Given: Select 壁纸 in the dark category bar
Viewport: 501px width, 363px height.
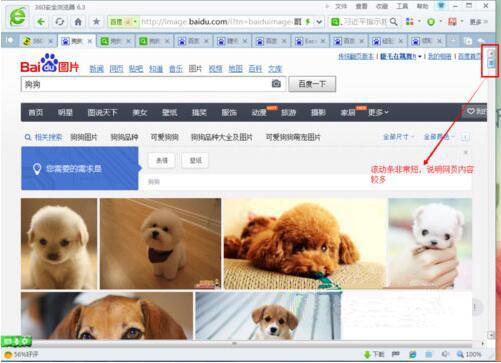Looking at the screenshot, I should (169, 112).
